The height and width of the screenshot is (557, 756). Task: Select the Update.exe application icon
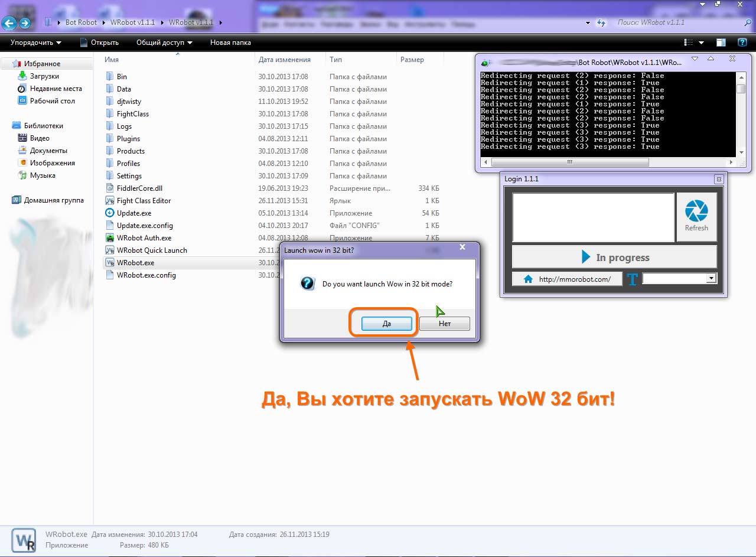pyautogui.click(x=109, y=213)
